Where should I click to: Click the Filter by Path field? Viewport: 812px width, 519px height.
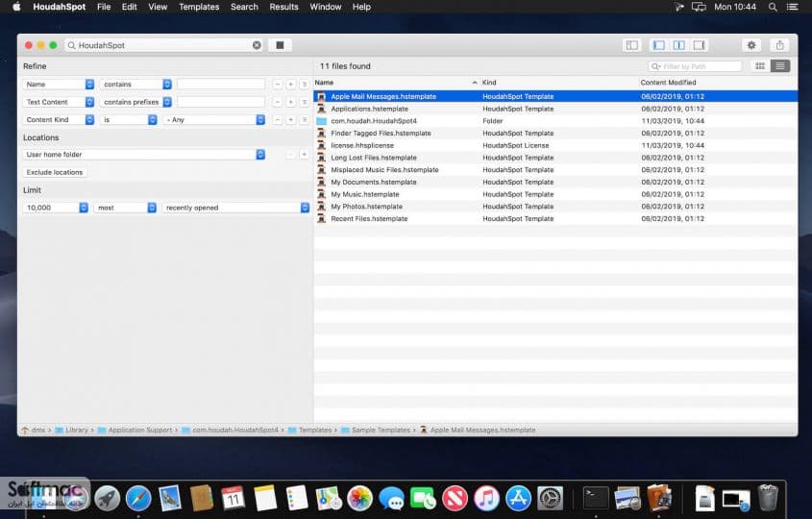[x=695, y=66]
